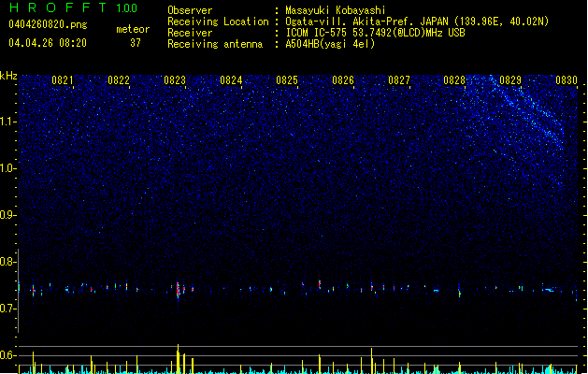Click the tallest yellow intensity spike below 0823
This screenshot has width=588, height=374.
coord(178,359)
